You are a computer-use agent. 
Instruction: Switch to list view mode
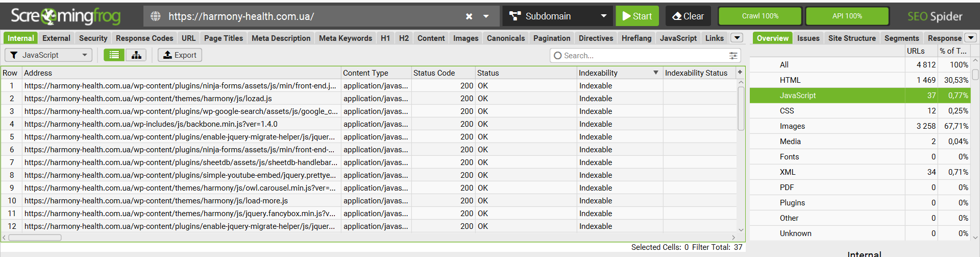(114, 55)
